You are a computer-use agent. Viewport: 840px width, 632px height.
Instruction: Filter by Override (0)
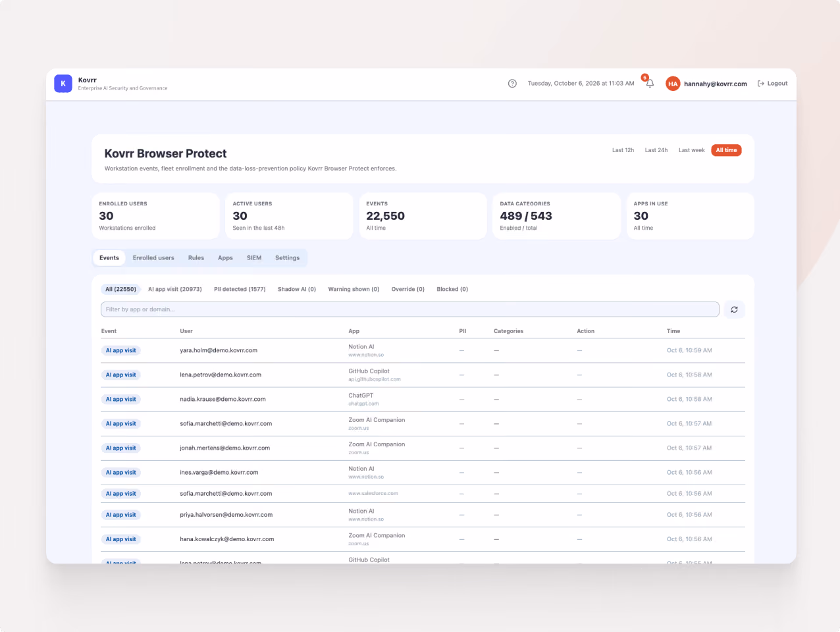[x=408, y=289]
